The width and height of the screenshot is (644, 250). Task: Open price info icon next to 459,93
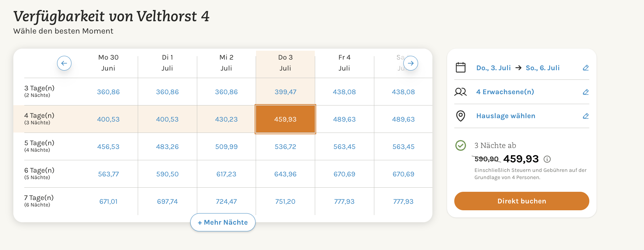(547, 159)
